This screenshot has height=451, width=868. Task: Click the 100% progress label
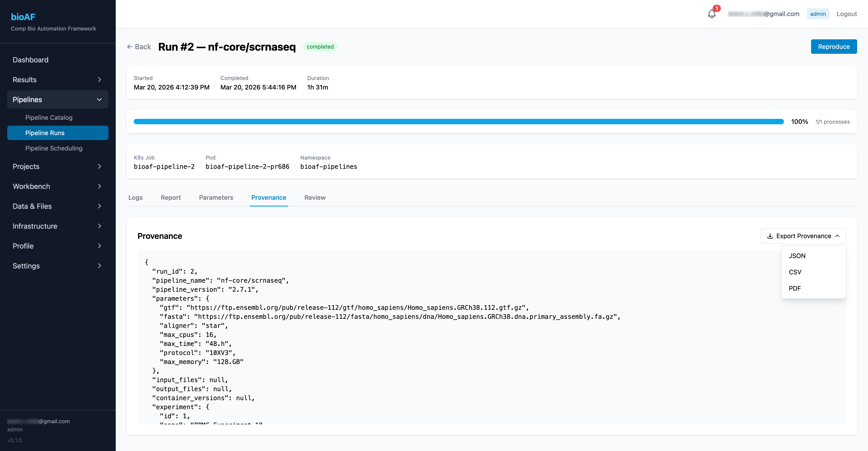pyautogui.click(x=799, y=122)
